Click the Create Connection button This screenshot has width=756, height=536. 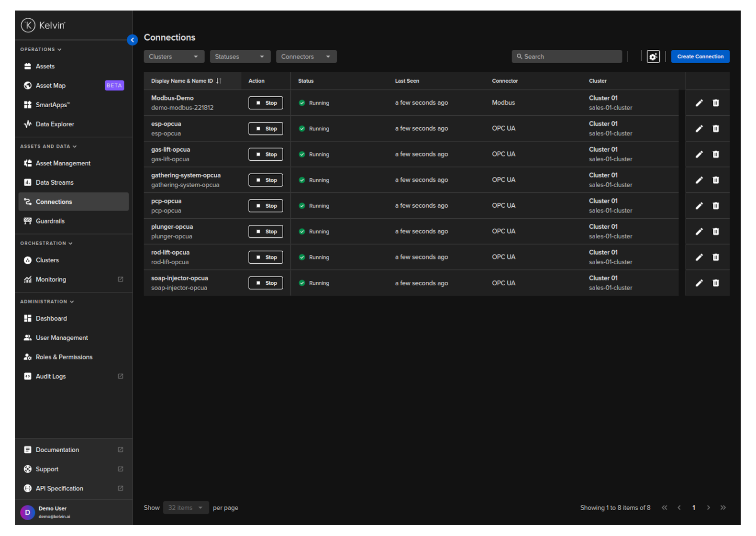click(x=700, y=56)
